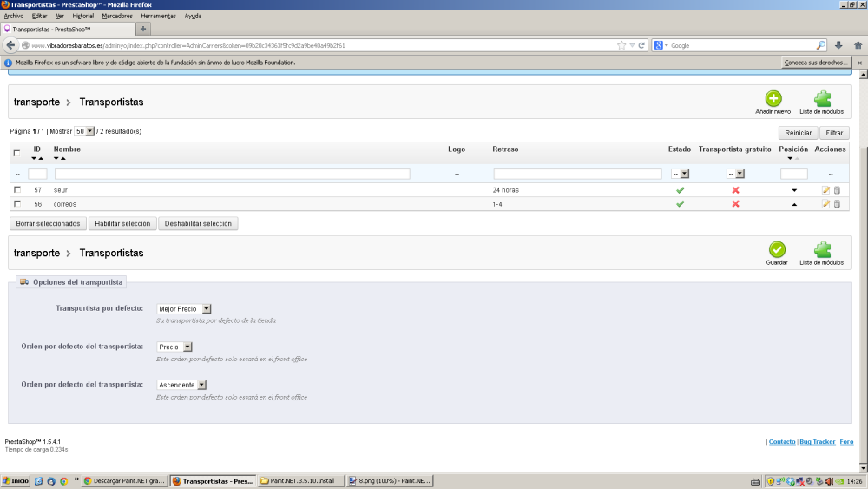Open a new tab with plus button

tap(143, 29)
